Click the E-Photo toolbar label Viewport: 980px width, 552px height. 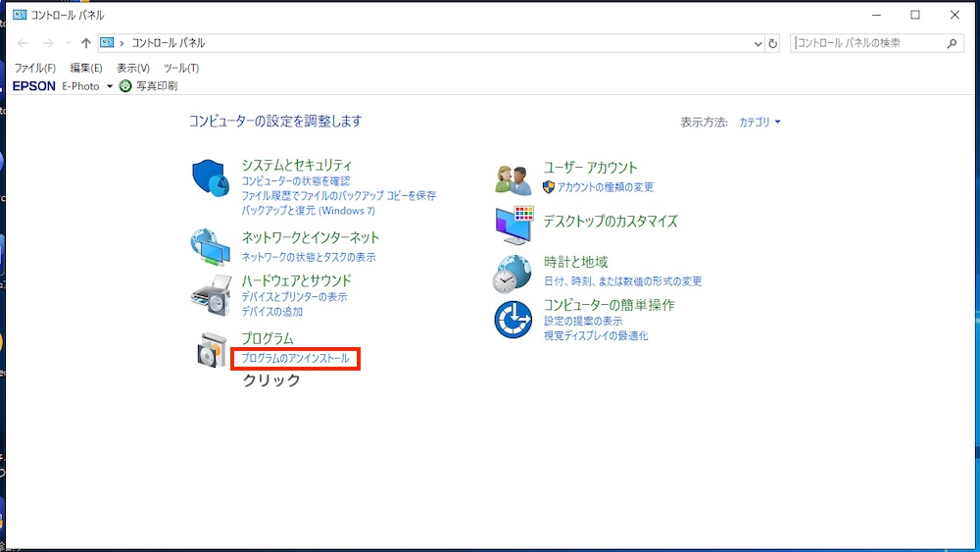pos(80,86)
